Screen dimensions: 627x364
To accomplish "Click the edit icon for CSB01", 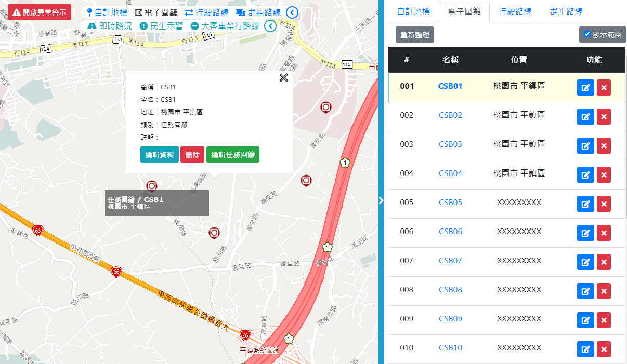I will coord(585,88).
